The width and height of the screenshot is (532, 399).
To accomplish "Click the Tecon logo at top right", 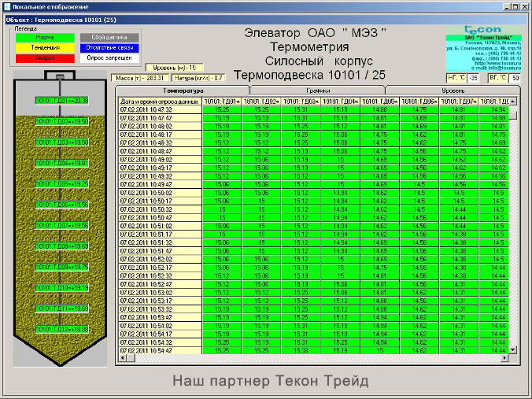I will tap(482, 29).
